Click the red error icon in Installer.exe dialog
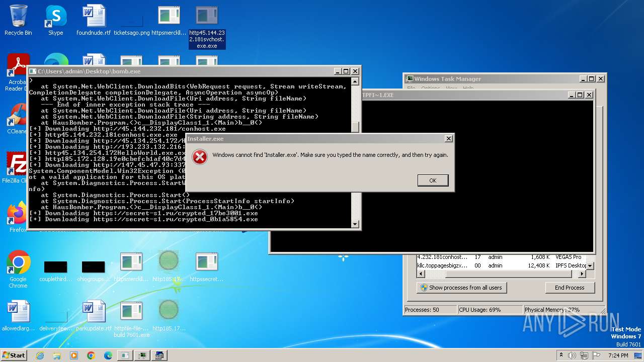Image resolution: width=644 pixels, height=362 pixels. click(x=200, y=157)
